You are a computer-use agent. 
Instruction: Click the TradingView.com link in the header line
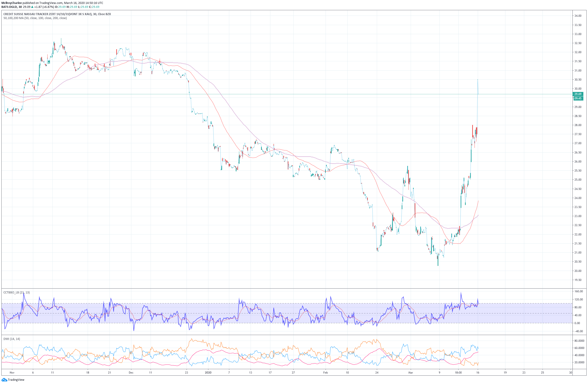point(51,3)
